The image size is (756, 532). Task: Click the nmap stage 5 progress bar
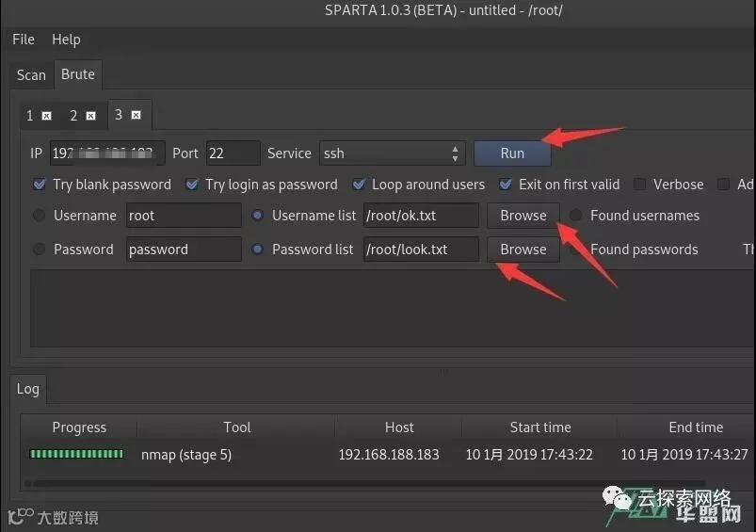pyautogui.click(x=76, y=454)
